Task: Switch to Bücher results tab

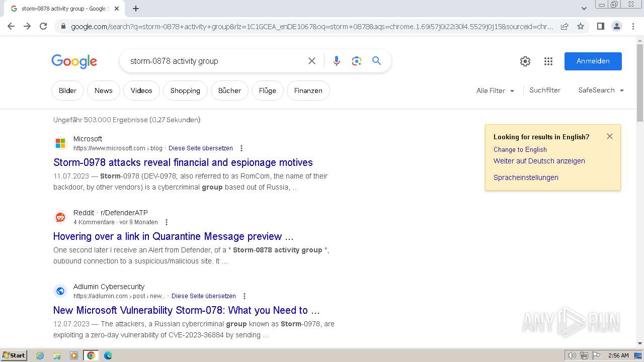Action: point(229,90)
